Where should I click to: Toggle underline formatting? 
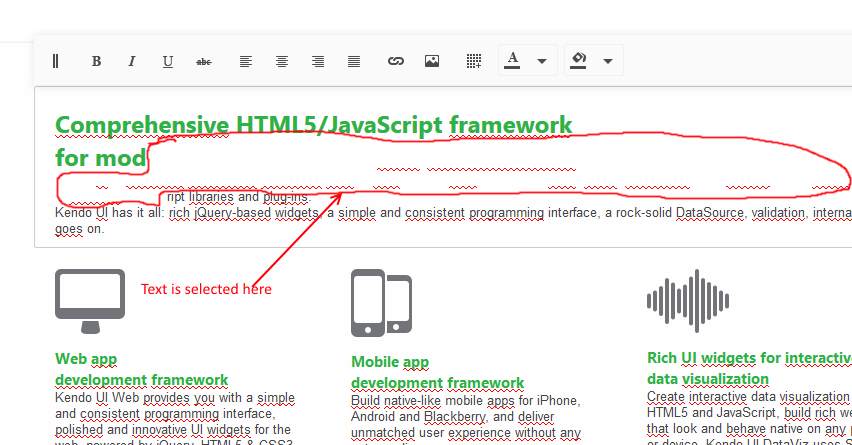click(168, 61)
